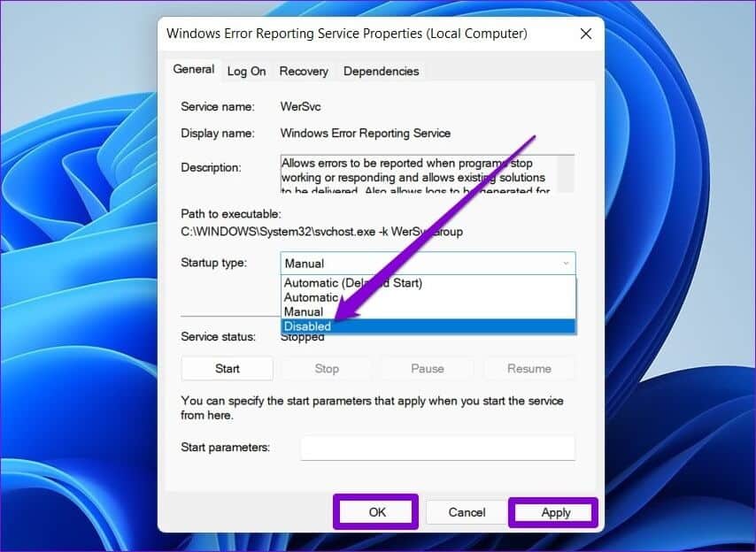Close the Service Properties dialog

tap(586, 34)
